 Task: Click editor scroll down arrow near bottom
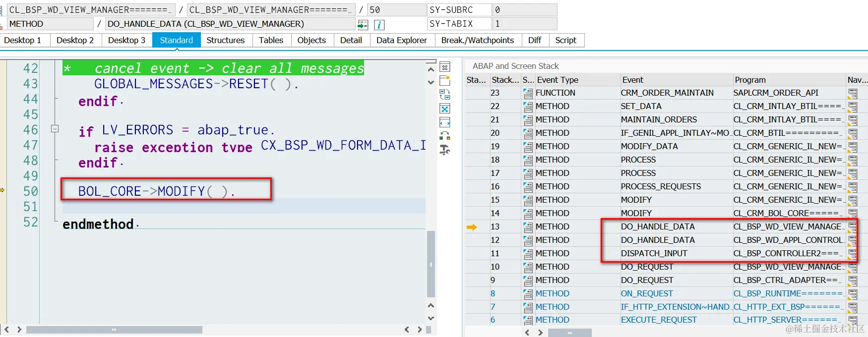coord(431,318)
